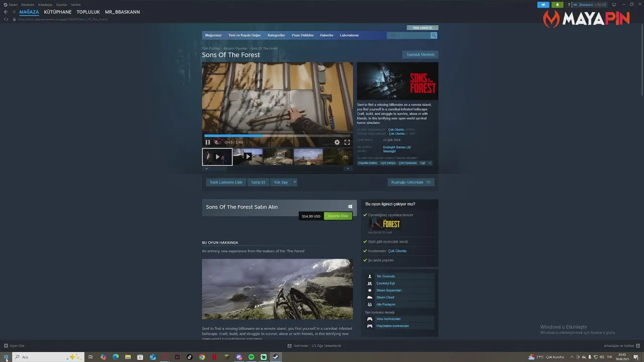This screenshot has width=644, height=362.
Task: Click Çok Oyunculu tag
Action: pyautogui.click(x=408, y=163)
